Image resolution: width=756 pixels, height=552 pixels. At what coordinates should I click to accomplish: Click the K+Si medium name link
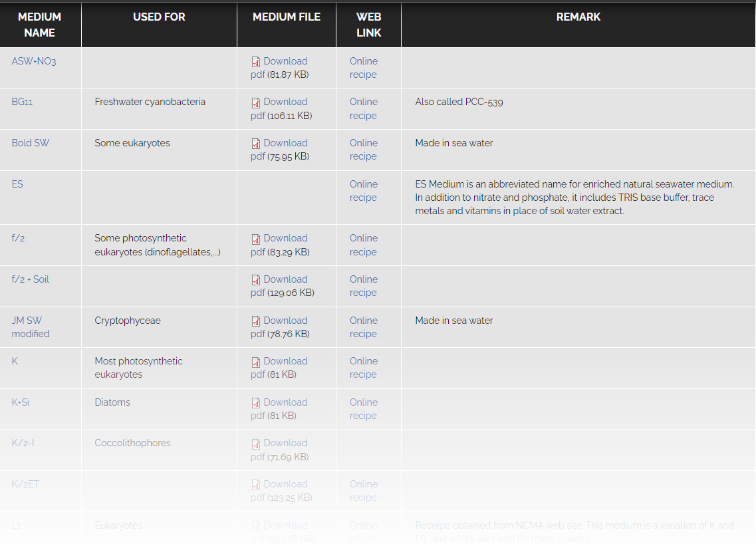[20, 402]
